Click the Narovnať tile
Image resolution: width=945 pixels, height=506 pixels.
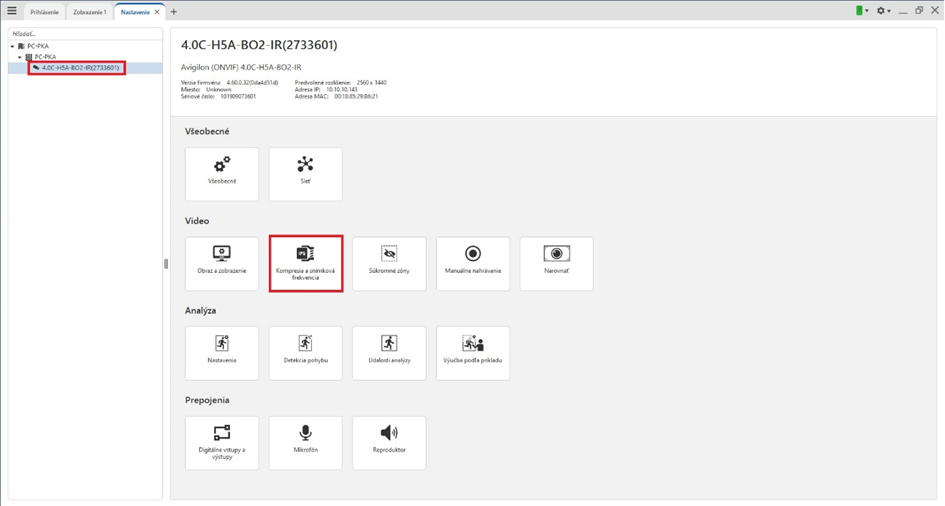(x=556, y=264)
